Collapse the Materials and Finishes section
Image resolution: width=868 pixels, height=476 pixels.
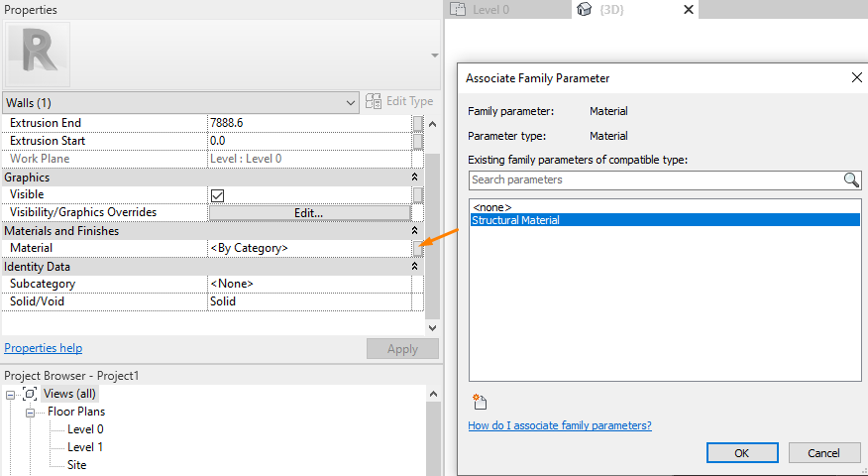[x=414, y=231]
